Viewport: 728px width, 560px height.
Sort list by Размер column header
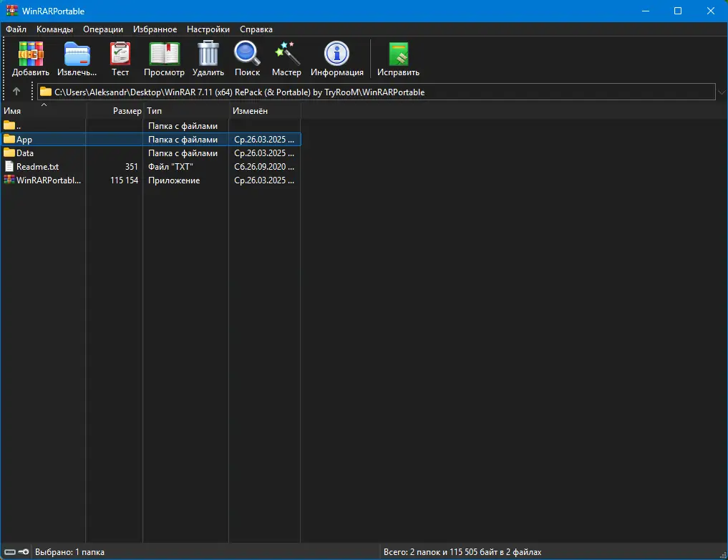(115, 110)
